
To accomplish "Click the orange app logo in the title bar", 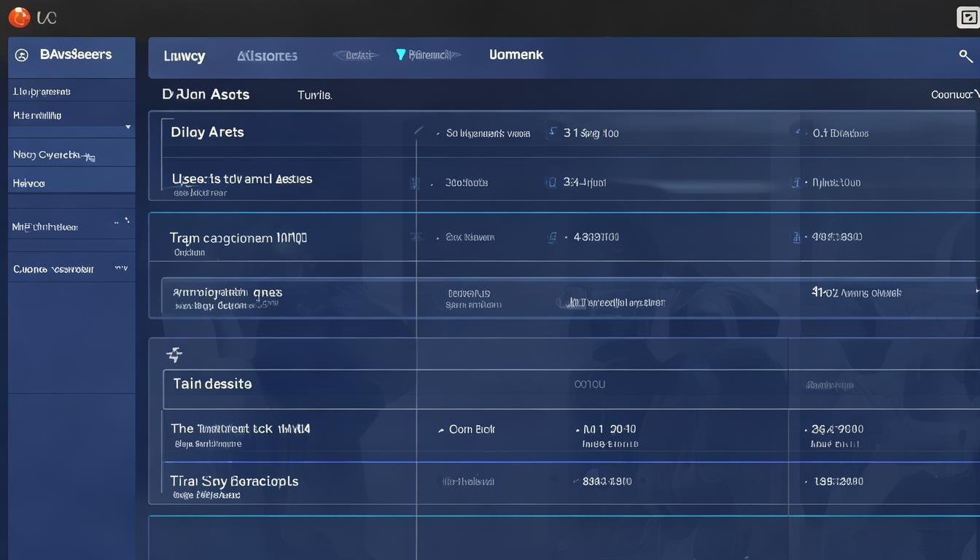I will (19, 17).
